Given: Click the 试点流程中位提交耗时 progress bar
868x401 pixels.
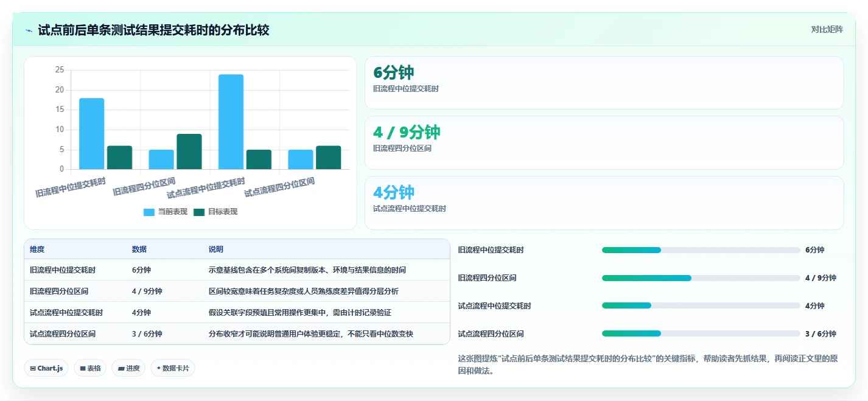Looking at the screenshot, I should tap(701, 306).
